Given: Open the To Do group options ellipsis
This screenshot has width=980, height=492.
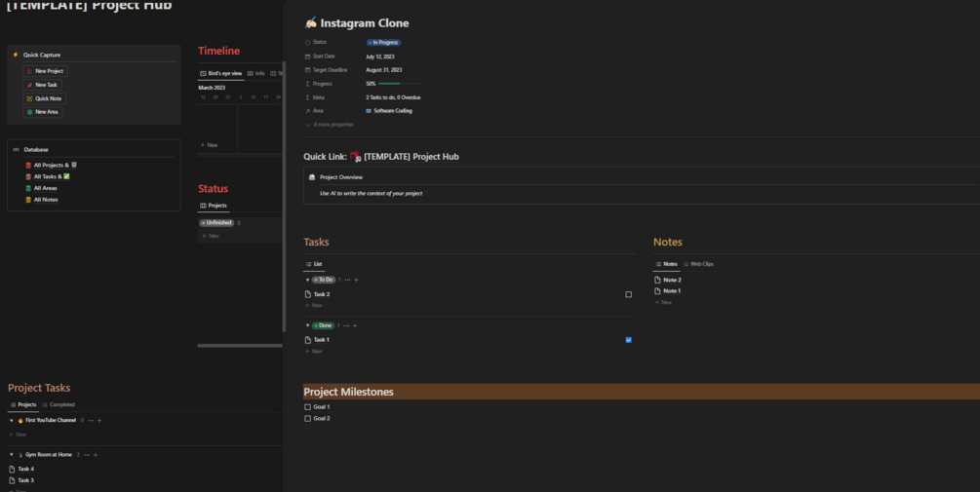Looking at the screenshot, I should pos(347,280).
